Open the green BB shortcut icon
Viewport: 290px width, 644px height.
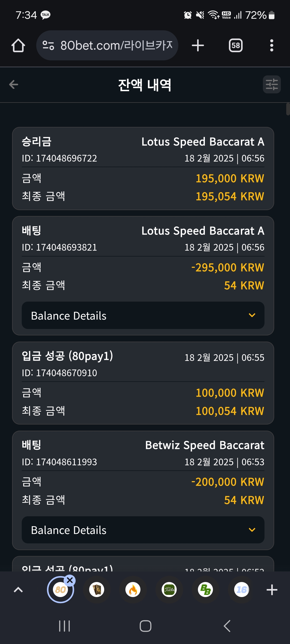click(205, 590)
